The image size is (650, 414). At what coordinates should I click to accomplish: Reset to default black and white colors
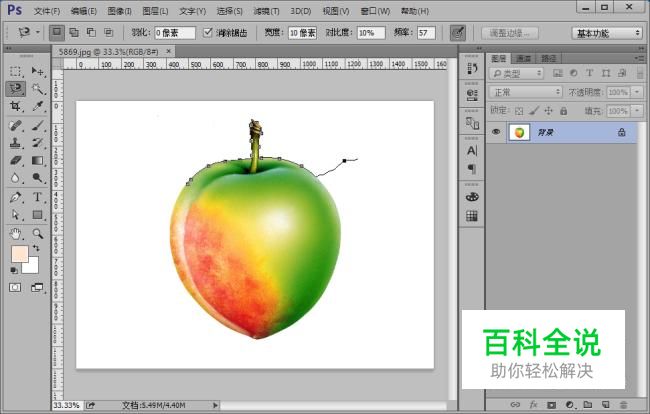pyautogui.click(x=14, y=270)
